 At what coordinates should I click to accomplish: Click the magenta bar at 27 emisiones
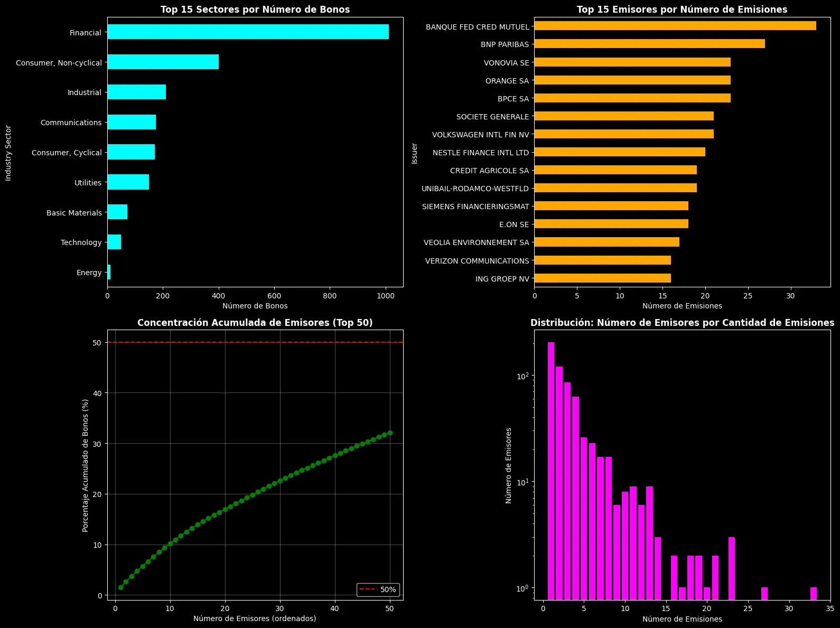coord(764,594)
